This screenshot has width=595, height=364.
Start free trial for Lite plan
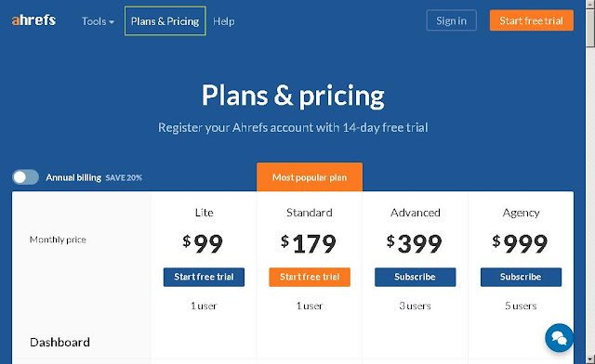(x=204, y=277)
